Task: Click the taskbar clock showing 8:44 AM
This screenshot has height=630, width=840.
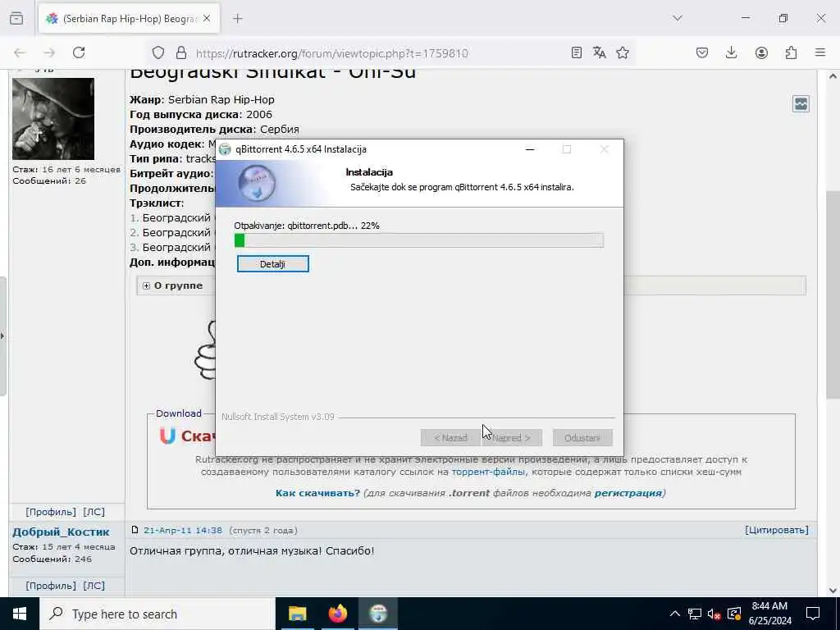Action: [769, 614]
